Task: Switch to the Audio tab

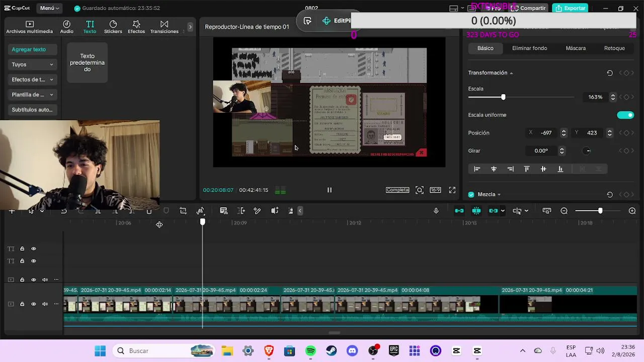Action: (x=66, y=27)
